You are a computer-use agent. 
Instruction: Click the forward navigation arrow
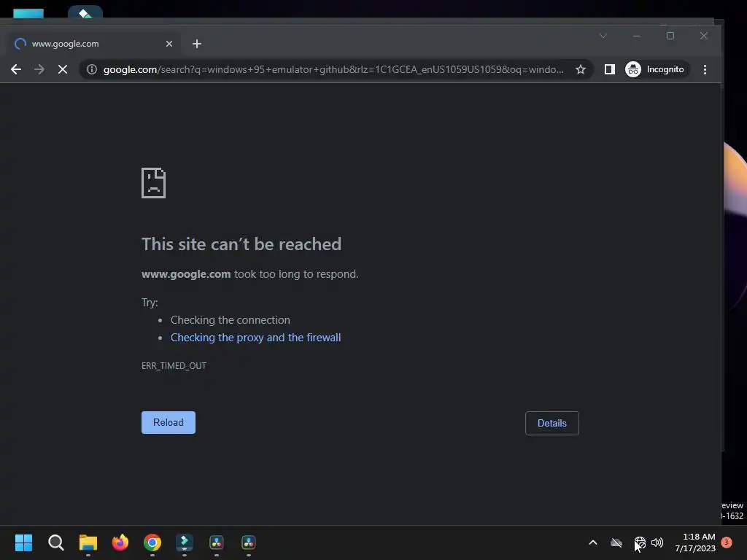(39, 69)
